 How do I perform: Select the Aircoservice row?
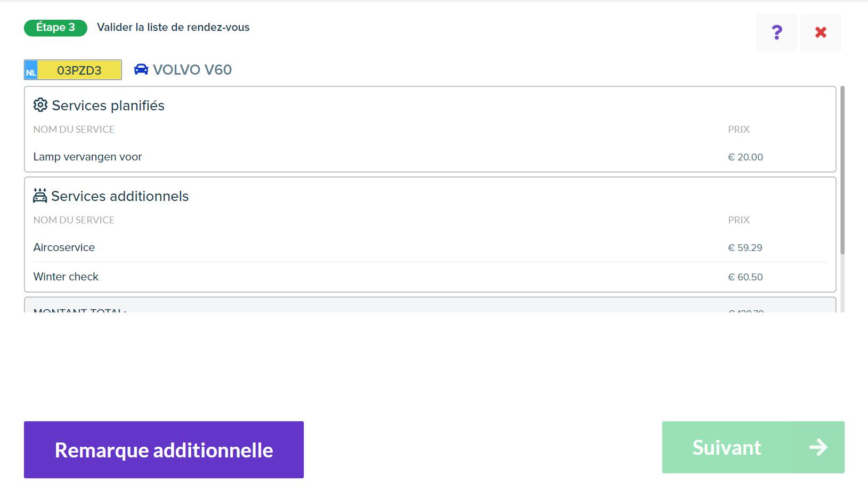(x=430, y=247)
